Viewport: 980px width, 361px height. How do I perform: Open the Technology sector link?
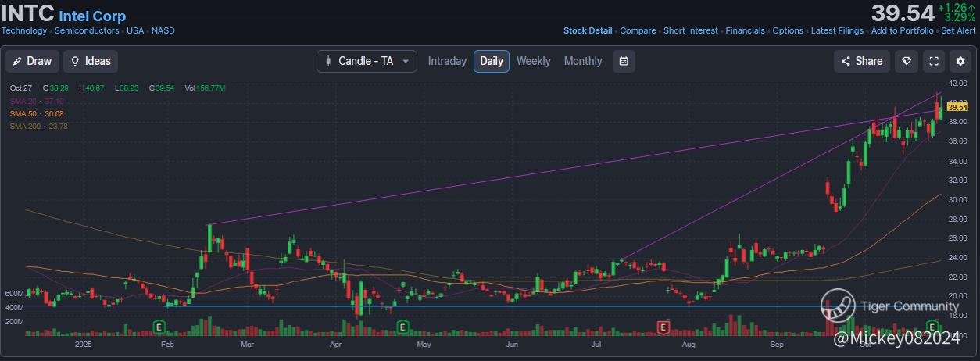(x=24, y=30)
